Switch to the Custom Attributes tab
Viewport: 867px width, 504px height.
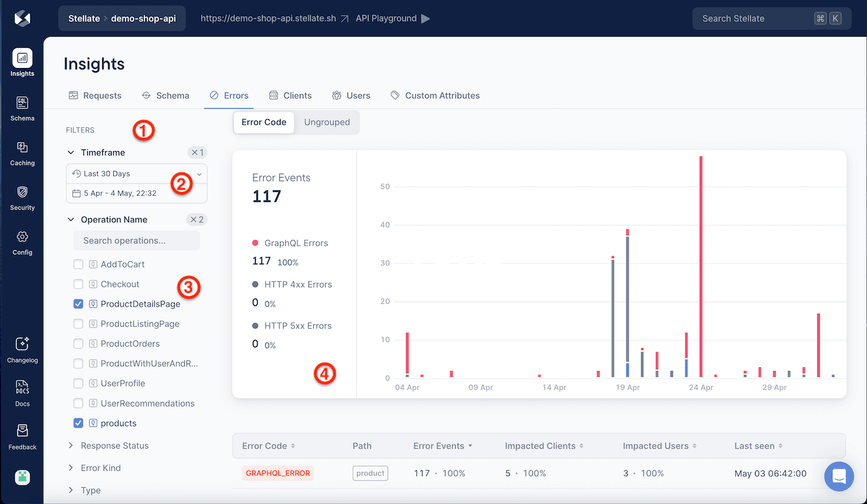point(435,95)
